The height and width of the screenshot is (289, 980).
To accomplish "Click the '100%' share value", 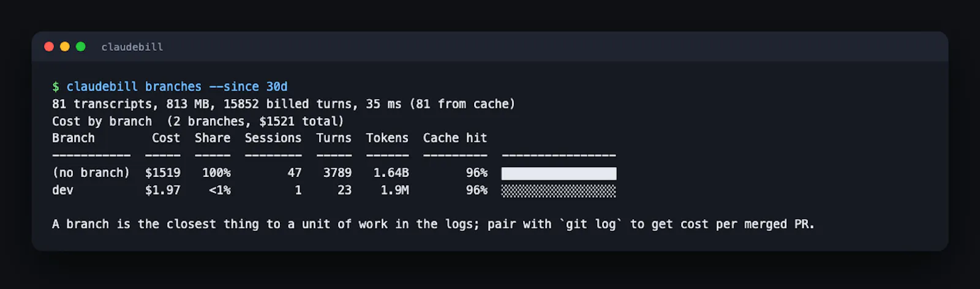I will (217, 173).
